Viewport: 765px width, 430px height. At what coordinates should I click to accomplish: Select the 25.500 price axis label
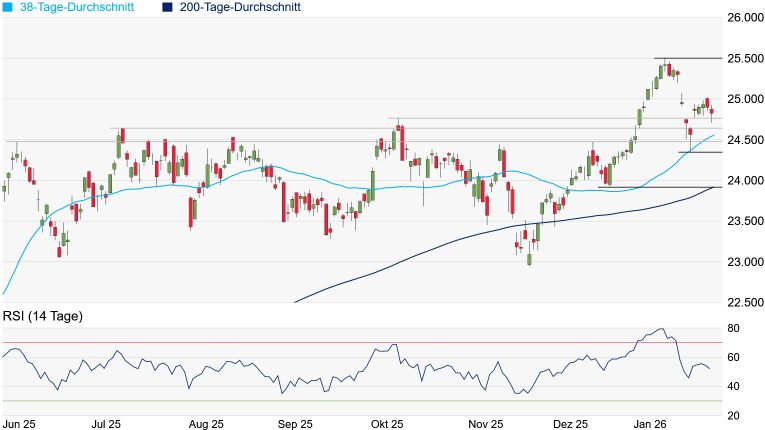click(743, 59)
